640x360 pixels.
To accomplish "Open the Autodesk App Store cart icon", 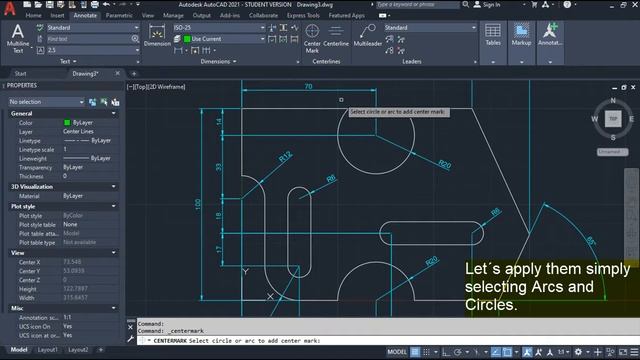I will 534,4.
